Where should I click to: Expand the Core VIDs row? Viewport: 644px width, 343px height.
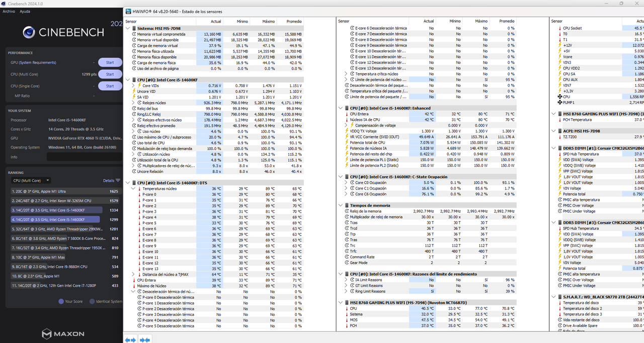[133, 86]
